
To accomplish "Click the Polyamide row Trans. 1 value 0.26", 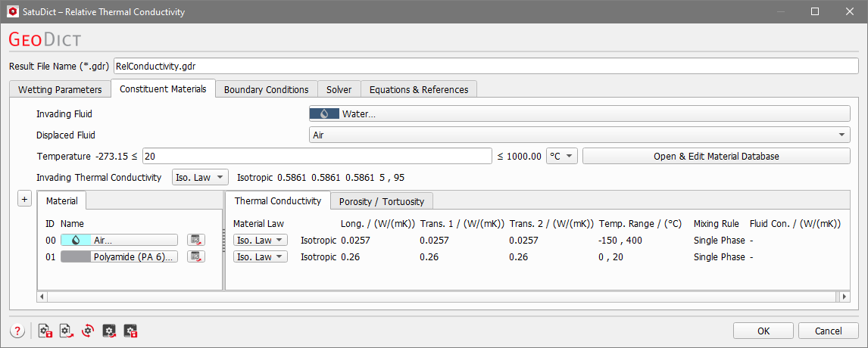I will point(427,257).
